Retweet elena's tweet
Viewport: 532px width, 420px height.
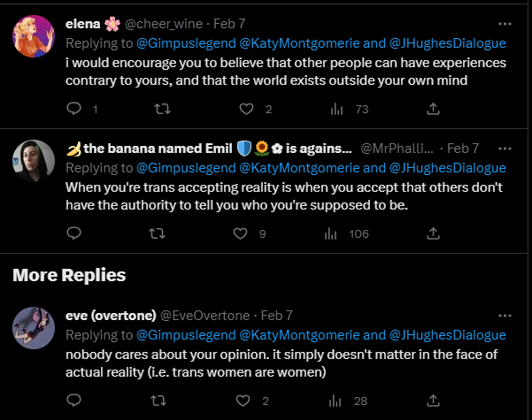(158, 109)
